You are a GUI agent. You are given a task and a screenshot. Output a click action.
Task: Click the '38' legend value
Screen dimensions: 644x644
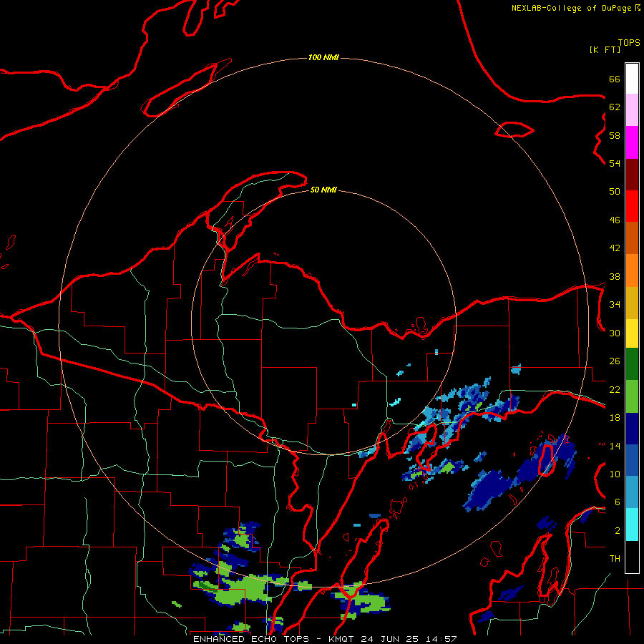(x=615, y=277)
